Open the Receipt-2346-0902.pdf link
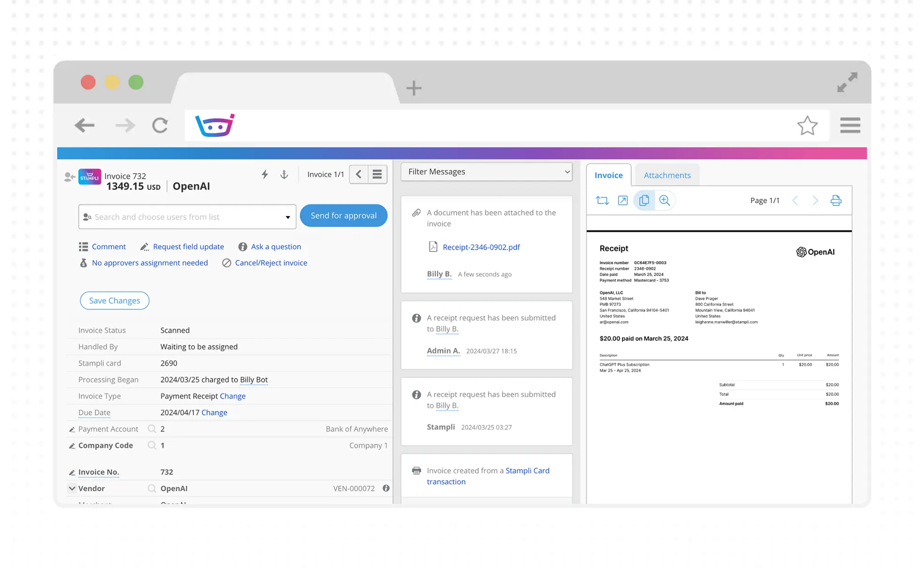Image resolution: width=924 pixels, height=569 pixels. click(x=481, y=247)
